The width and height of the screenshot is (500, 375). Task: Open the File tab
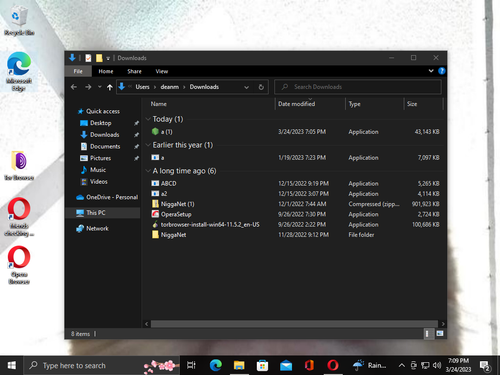78,71
